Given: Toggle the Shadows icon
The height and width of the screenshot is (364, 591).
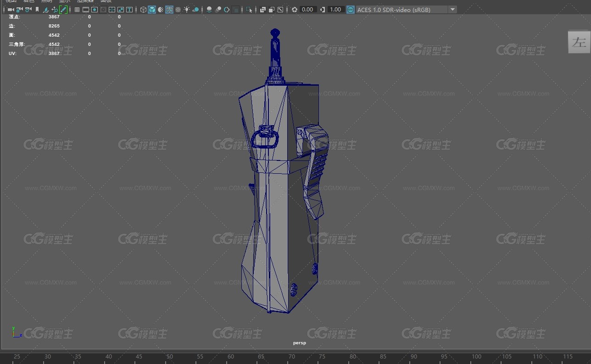Looking at the screenshot, I should pyautogui.click(x=196, y=10).
